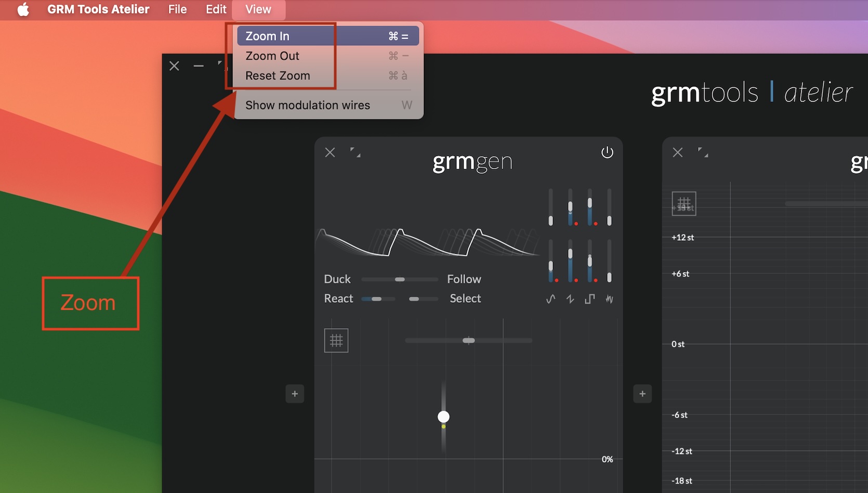
Task: Click the +12 st pitch label
Action: [x=682, y=238]
